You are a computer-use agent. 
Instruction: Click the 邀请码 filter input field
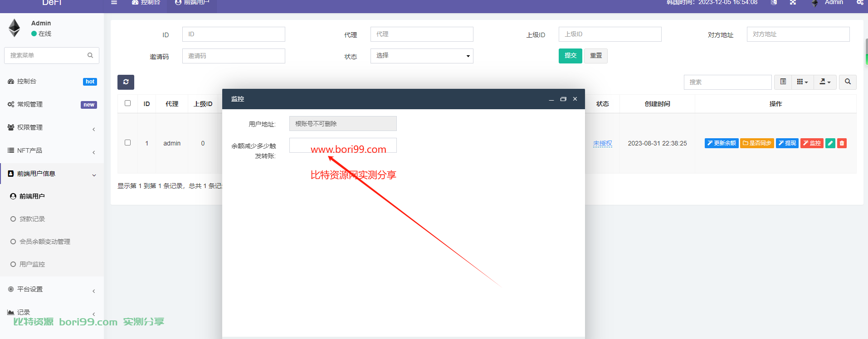point(234,56)
